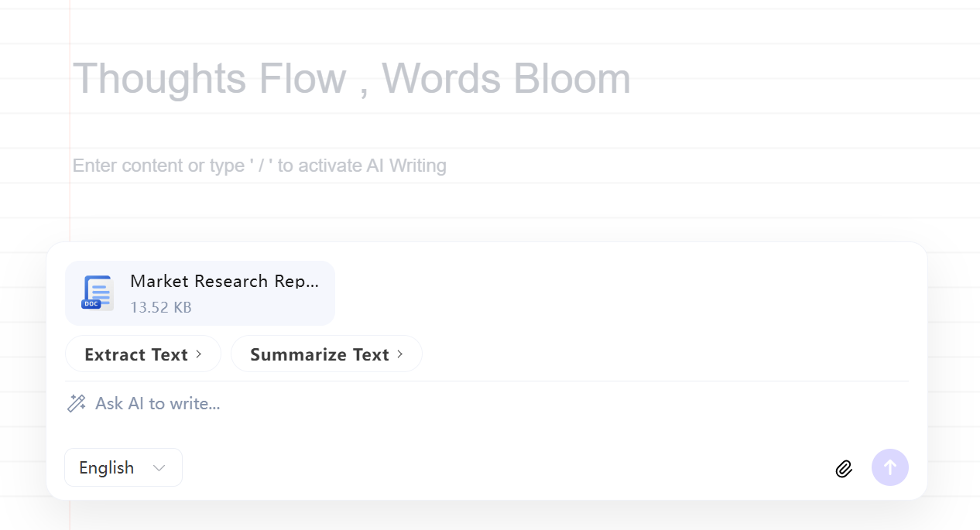Click the down arrow in language selector

[159, 468]
